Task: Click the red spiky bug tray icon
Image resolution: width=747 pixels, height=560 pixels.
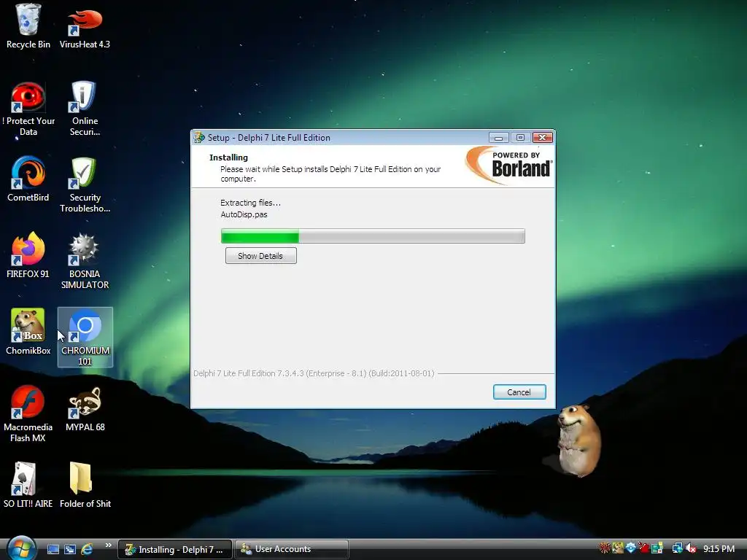Action: (605, 548)
